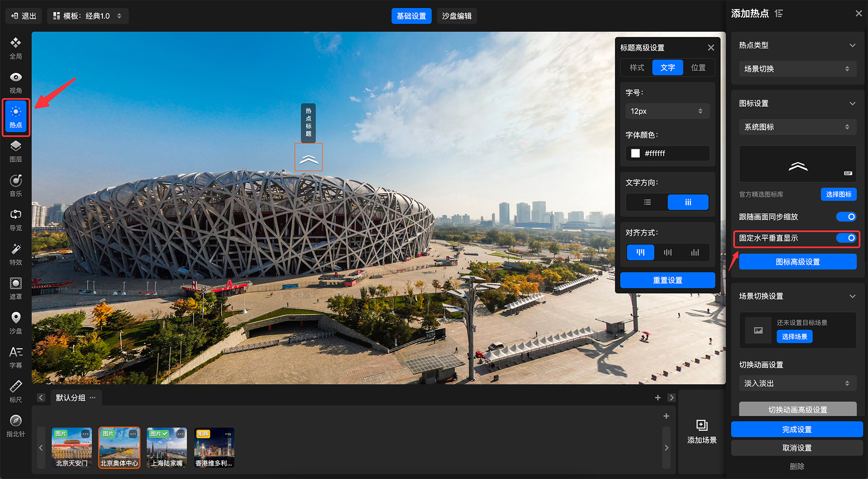Select the 图层 layers tool in sidebar
This screenshot has height=479, width=868.
tap(16, 146)
